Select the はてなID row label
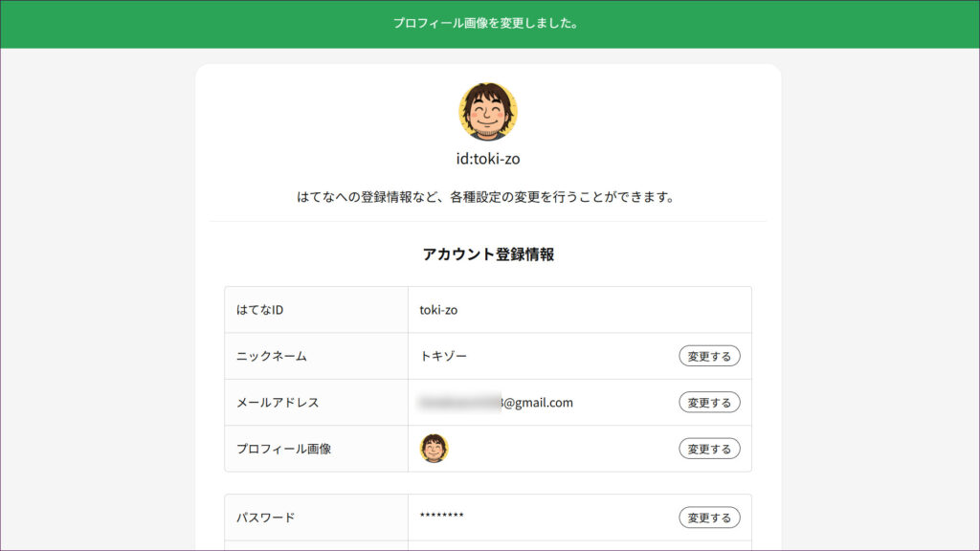Image resolution: width=980 pixels, height=551 pixels. click(x=260, y=310)
